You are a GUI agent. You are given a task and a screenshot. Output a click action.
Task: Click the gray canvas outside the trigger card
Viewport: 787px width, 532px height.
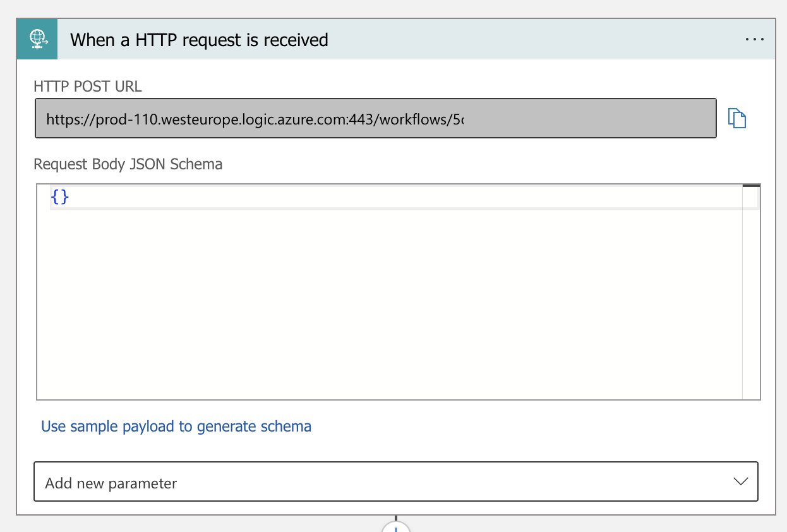(8, 253)
